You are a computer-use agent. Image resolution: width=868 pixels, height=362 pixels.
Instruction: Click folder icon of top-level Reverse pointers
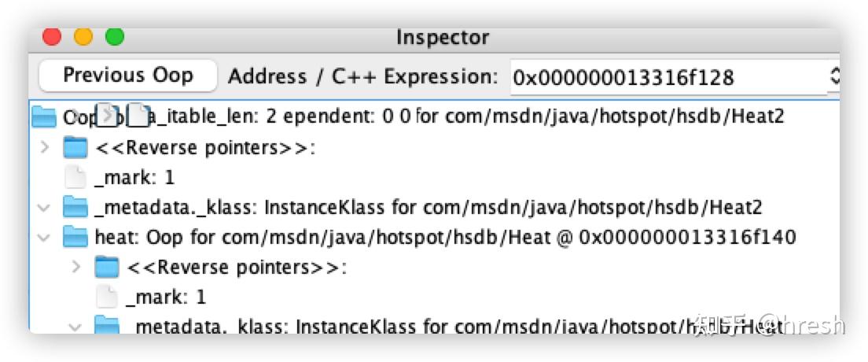pos(75,147)
